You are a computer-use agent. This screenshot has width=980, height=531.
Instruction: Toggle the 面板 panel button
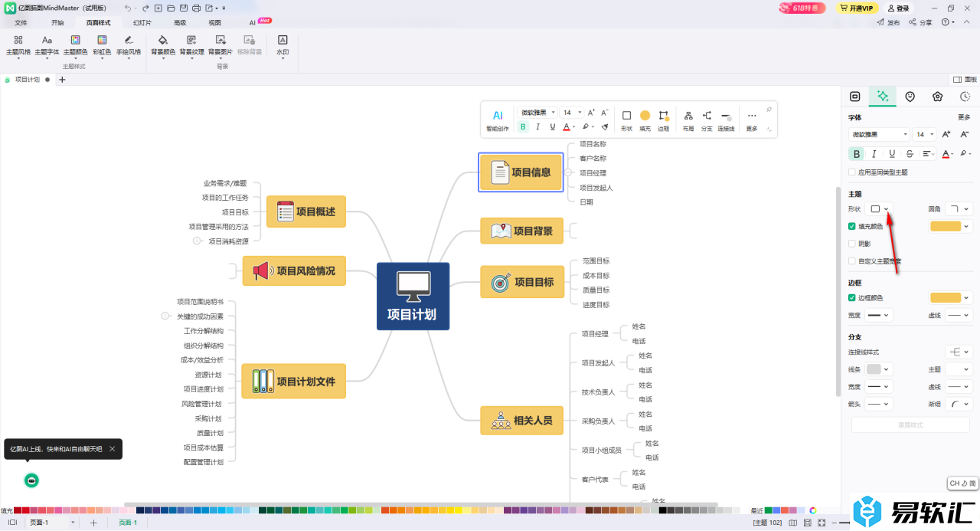coord(965,79)
